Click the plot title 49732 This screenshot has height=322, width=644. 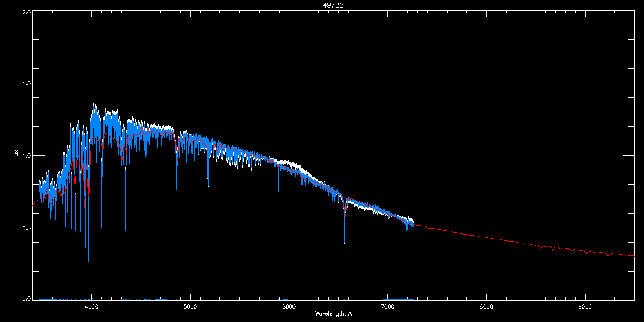tap(334, 5)
